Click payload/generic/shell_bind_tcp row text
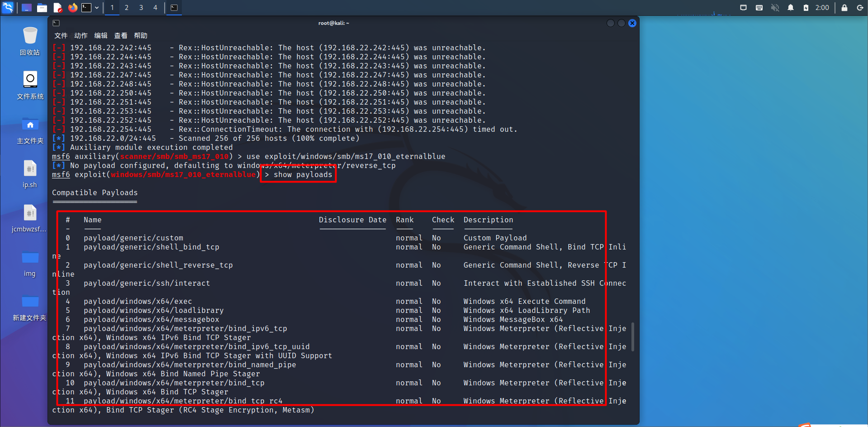868x427 pixels. 152,247
